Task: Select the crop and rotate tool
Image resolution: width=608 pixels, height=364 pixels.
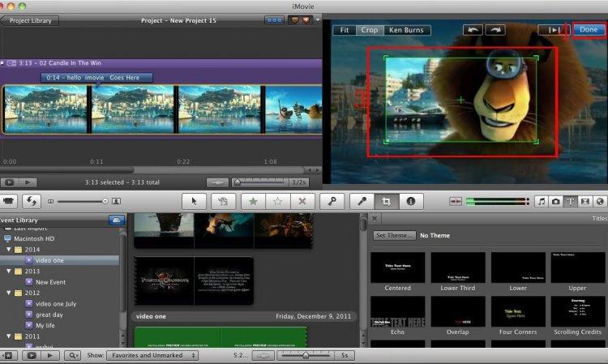Action: tap(386, 201)
